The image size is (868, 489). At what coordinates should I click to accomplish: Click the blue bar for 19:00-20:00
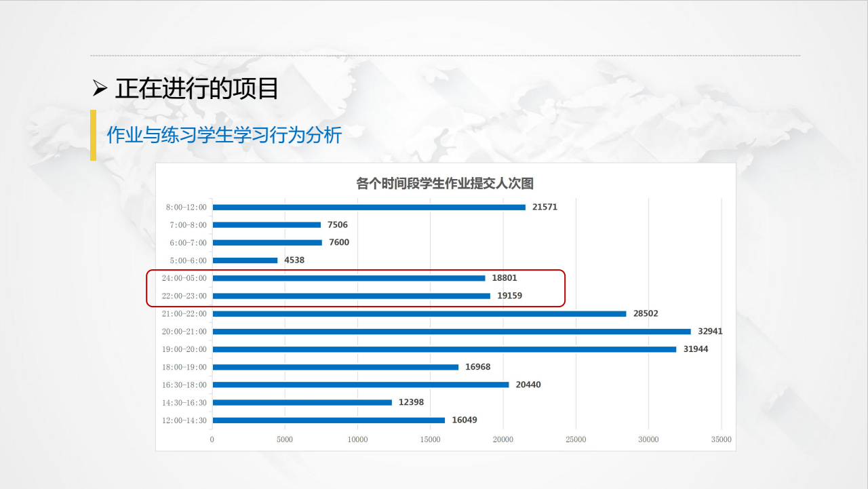click(x=444, y=349)
